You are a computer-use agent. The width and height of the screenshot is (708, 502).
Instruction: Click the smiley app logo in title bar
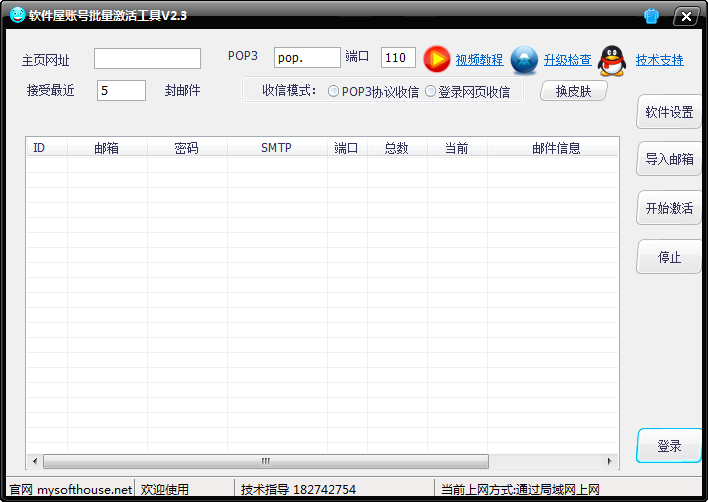(18, 15)
